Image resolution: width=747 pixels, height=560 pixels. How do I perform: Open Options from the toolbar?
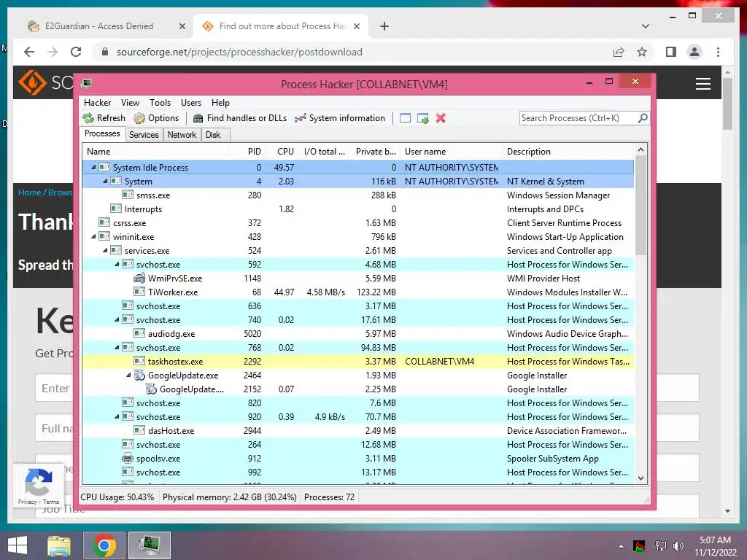coord(156,118)
